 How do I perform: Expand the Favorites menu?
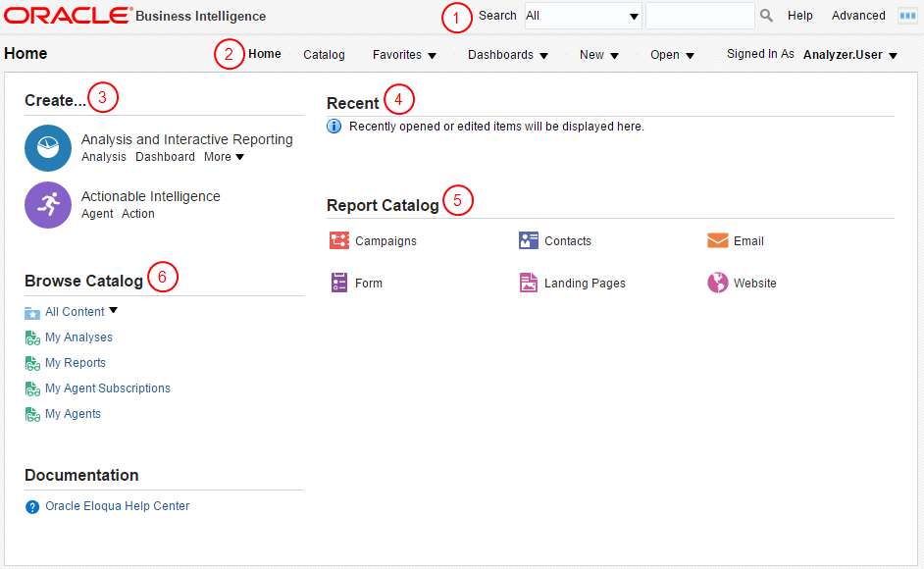(404, 55)
